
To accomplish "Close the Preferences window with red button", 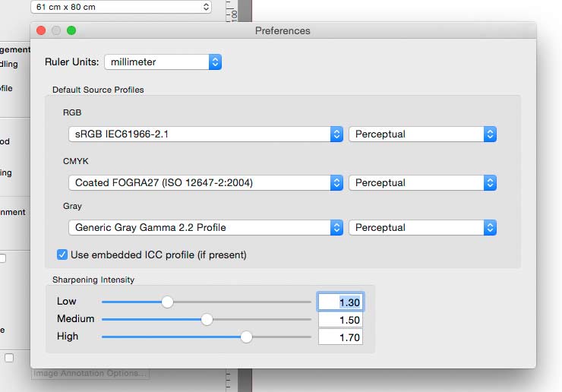I will click(x=41, y=30).
